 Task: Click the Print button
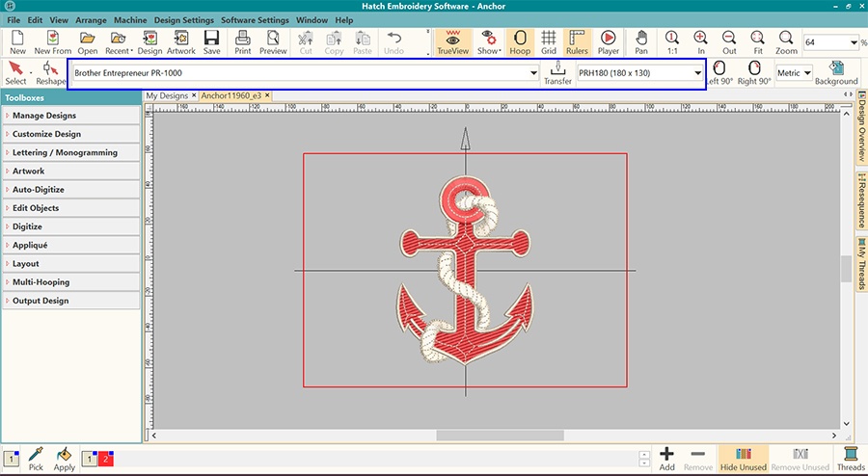[243, 40]
